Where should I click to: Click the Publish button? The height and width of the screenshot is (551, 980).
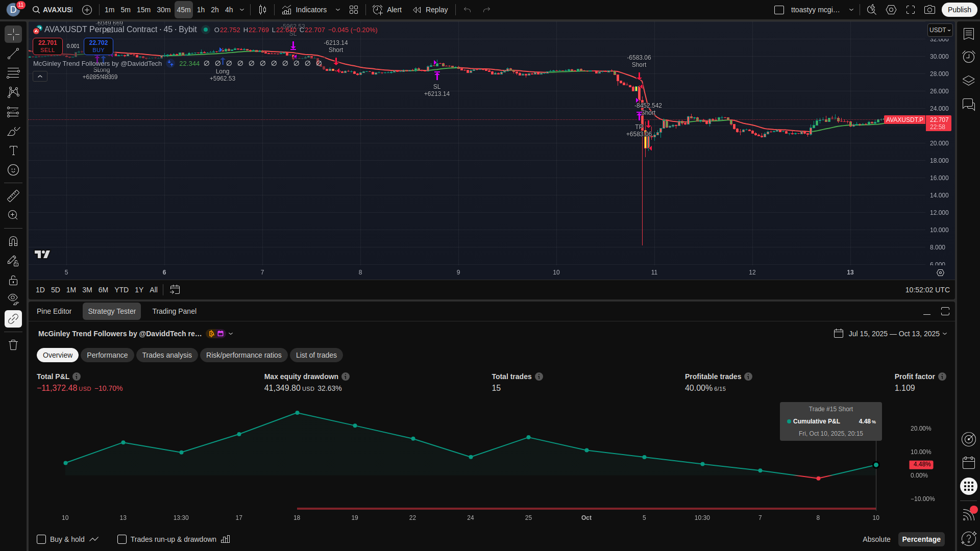point(959,10)
